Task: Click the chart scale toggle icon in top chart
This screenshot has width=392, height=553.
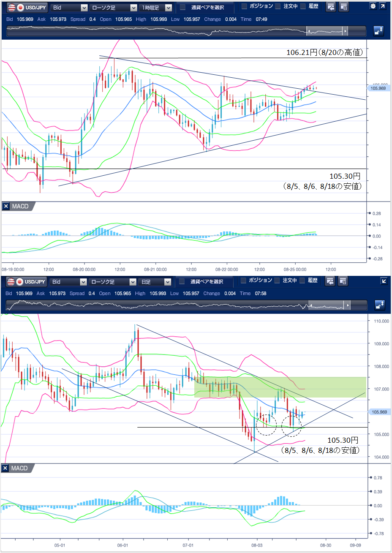Action: (x=378, y=31)
